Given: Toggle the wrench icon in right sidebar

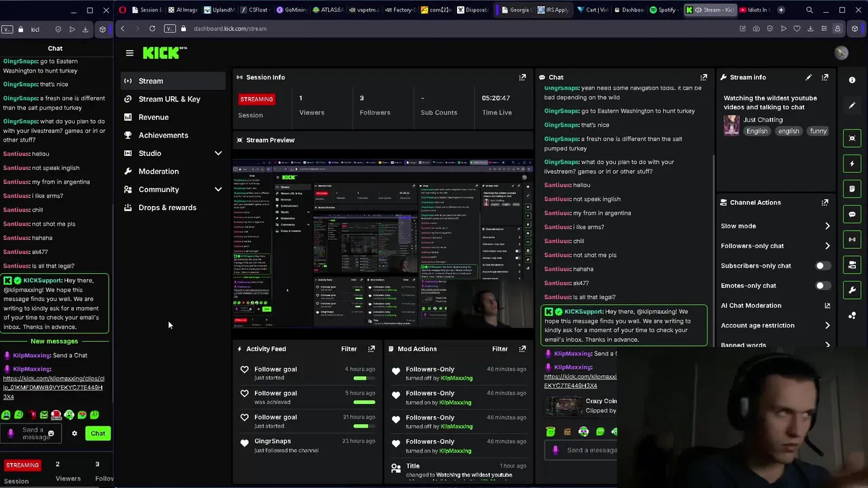Looking at the screenshot, I should [x=852, y=290].
